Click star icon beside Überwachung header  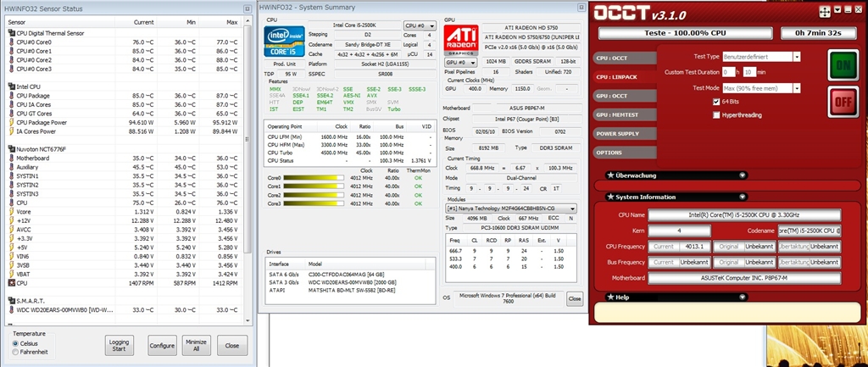(610, 175)
